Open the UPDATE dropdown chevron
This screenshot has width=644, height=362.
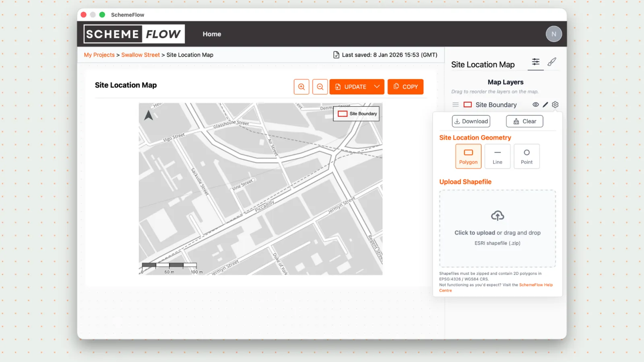click(x=377, y=87)
